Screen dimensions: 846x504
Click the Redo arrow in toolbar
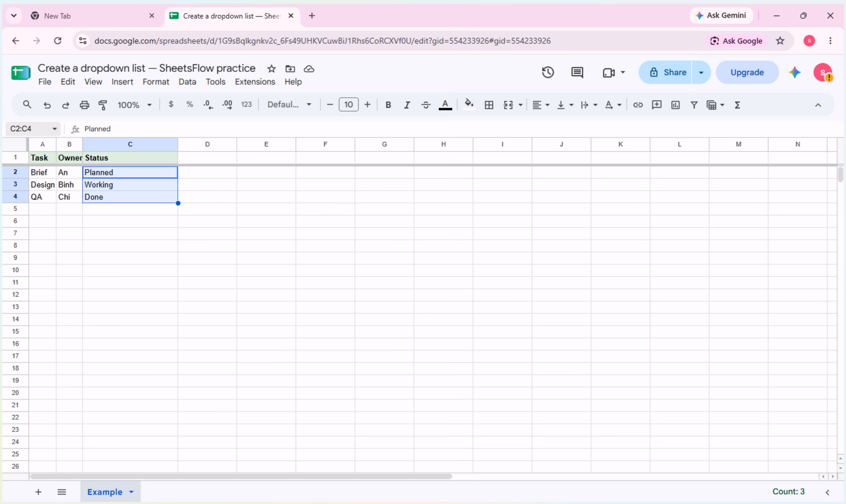tap(66, 105)
